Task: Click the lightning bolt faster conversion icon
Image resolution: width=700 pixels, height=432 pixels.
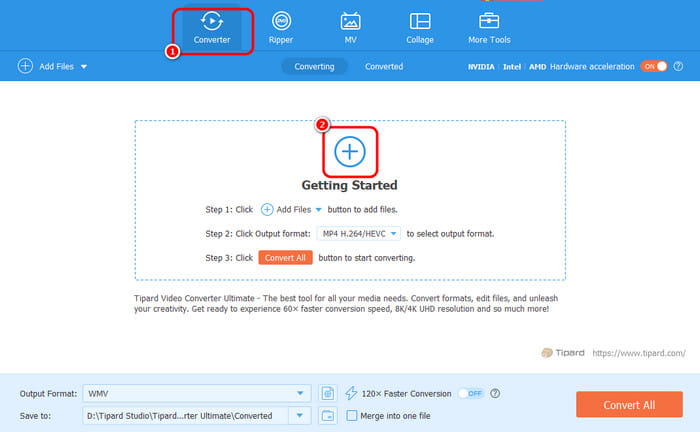Action: 351,393
